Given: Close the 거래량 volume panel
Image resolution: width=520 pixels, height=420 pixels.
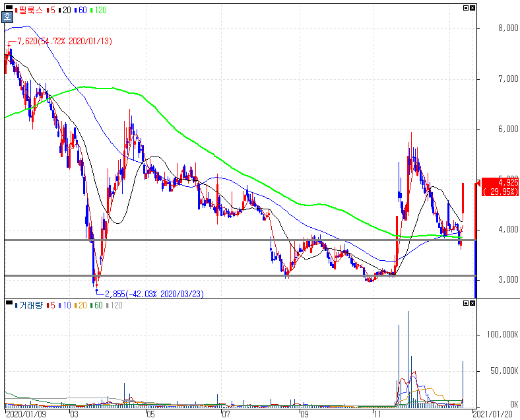Looking at the screenshot, I should (472, 303).
